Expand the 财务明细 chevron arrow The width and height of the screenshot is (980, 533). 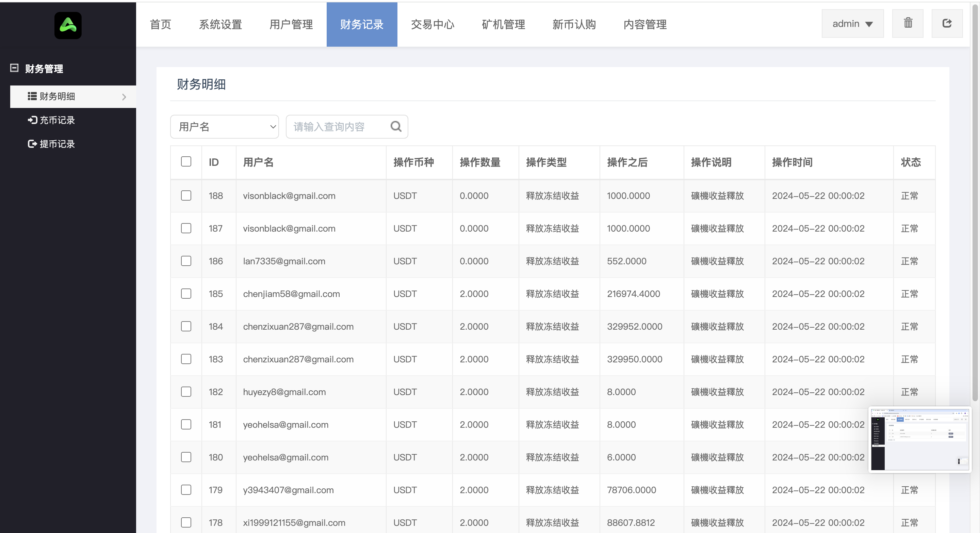124,97
